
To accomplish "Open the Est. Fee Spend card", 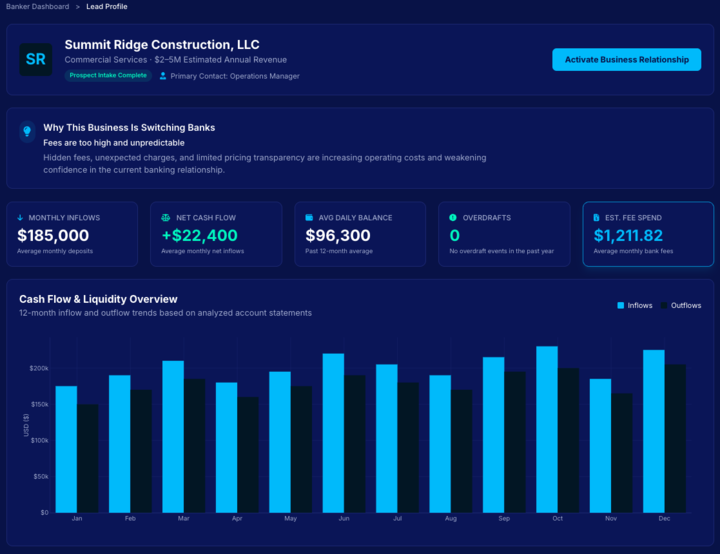I will pos(648,235).
